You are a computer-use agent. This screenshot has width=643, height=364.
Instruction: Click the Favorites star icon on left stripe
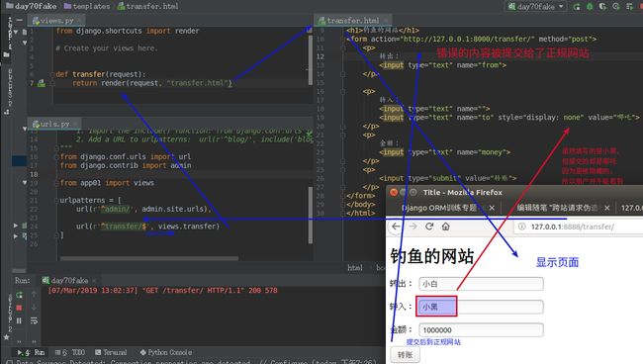[6, 337]
